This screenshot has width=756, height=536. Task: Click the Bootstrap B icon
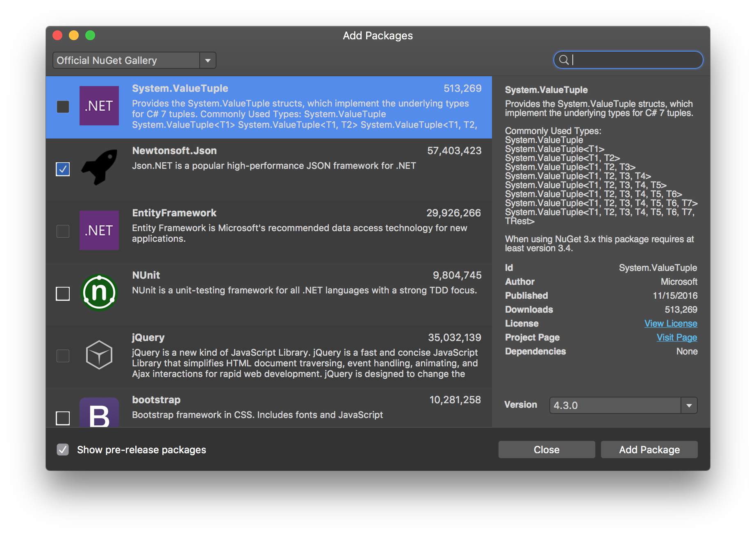(99, 414)
